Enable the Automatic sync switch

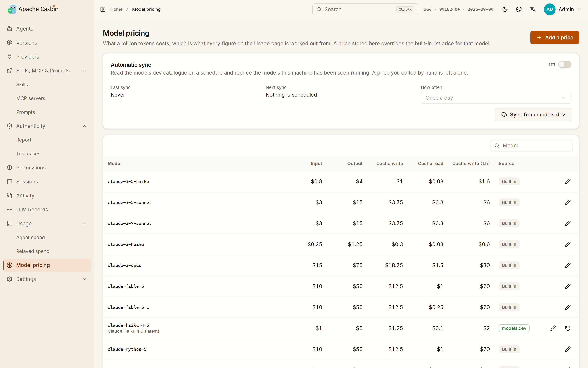click(x=565, y=65)
